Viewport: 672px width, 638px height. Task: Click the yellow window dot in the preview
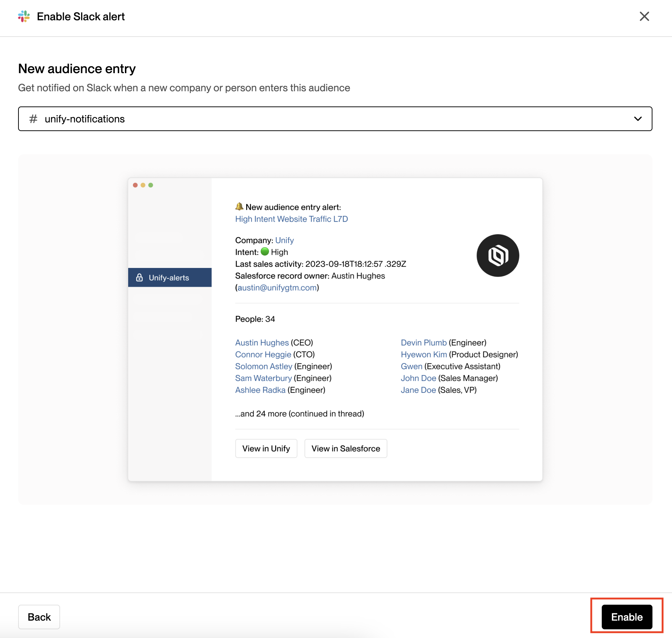tap(143, 185)
